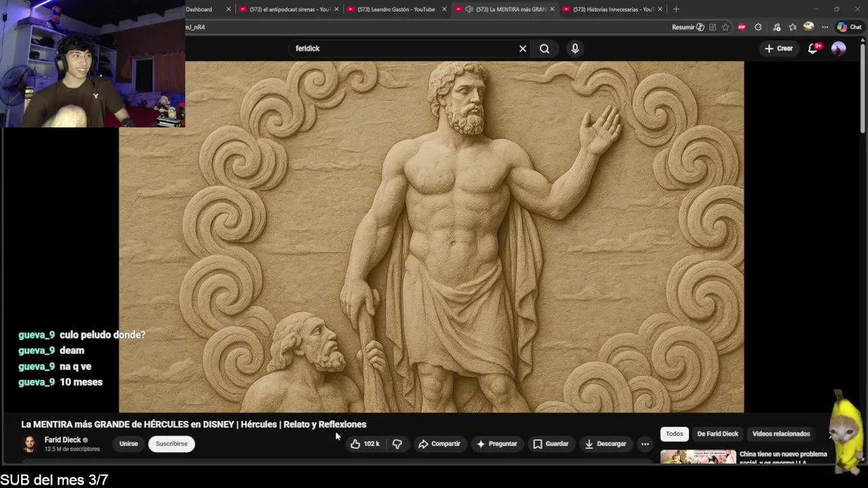868x488 pixels.
Task: Mute the tab via speaker icon on active tab
Action: coord(469,9)
